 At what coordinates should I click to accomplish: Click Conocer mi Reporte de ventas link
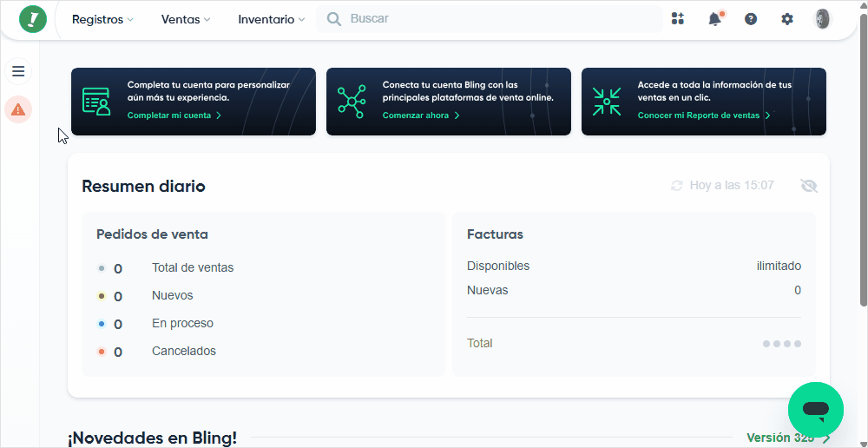tap(704, 115)
